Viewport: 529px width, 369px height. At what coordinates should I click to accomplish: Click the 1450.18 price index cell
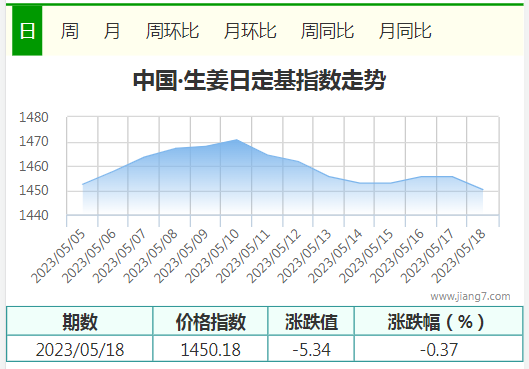211,349
